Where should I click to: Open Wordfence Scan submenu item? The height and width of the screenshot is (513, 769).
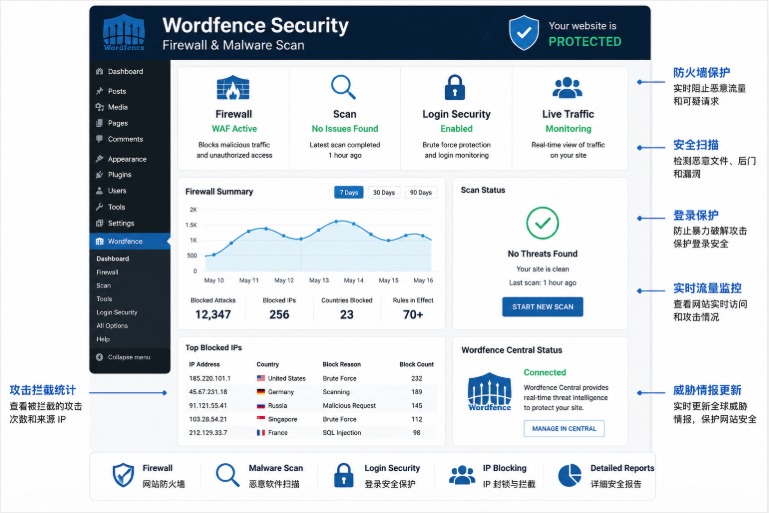[103, 285]
